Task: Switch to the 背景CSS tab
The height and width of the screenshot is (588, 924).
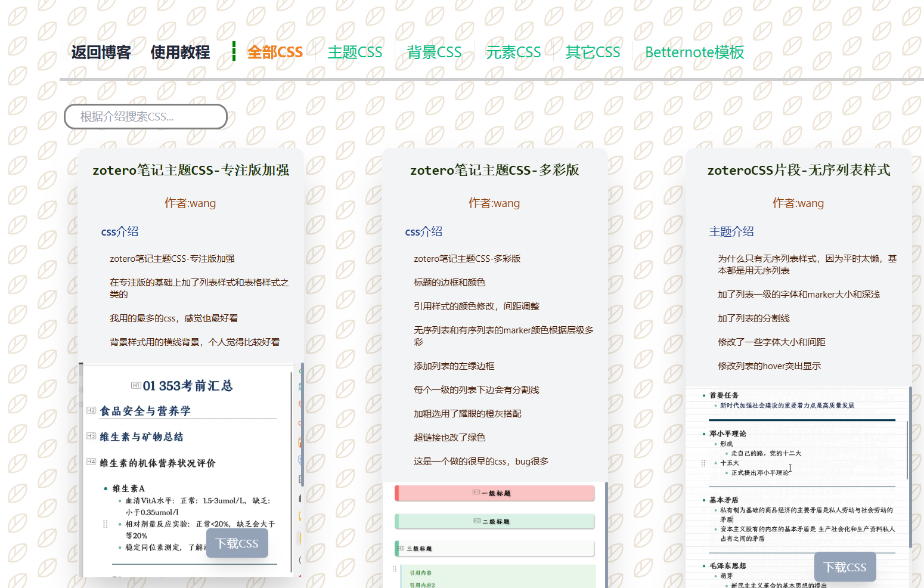Action: (x=434, y=52)
